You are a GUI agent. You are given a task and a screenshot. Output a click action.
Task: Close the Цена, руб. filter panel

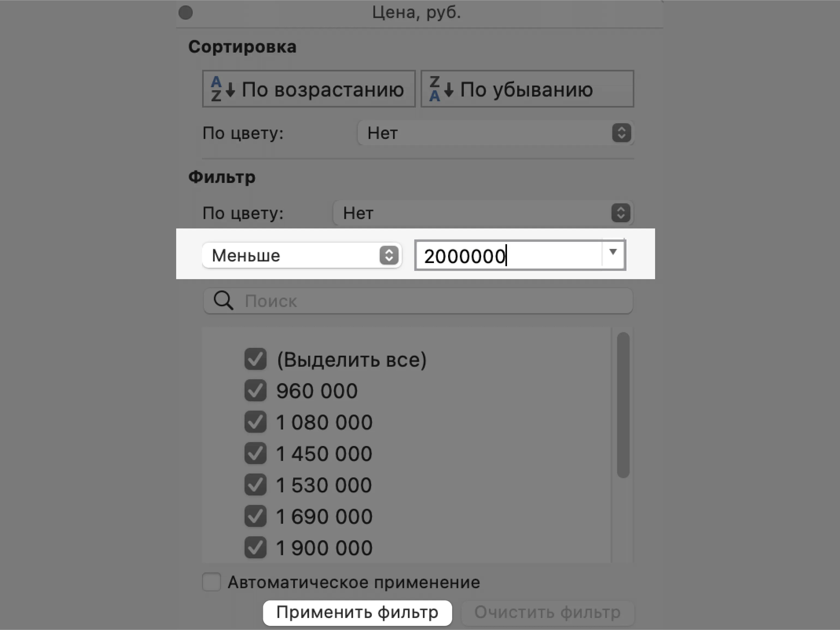(186, 13)
